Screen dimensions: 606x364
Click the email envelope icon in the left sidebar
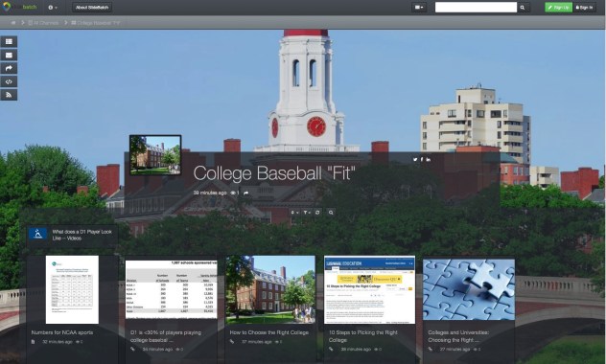click(x=9, y=56)
